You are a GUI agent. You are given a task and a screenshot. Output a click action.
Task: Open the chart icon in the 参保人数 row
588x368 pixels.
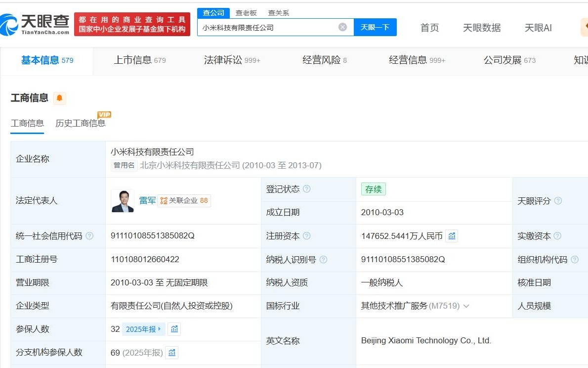tap(174, 329)
